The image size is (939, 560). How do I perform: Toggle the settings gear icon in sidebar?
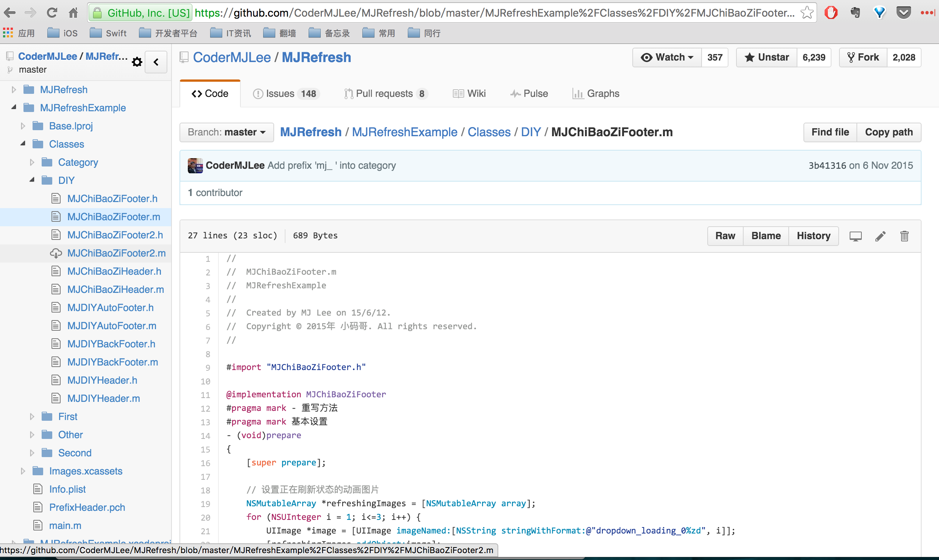(x=137, y=61)
